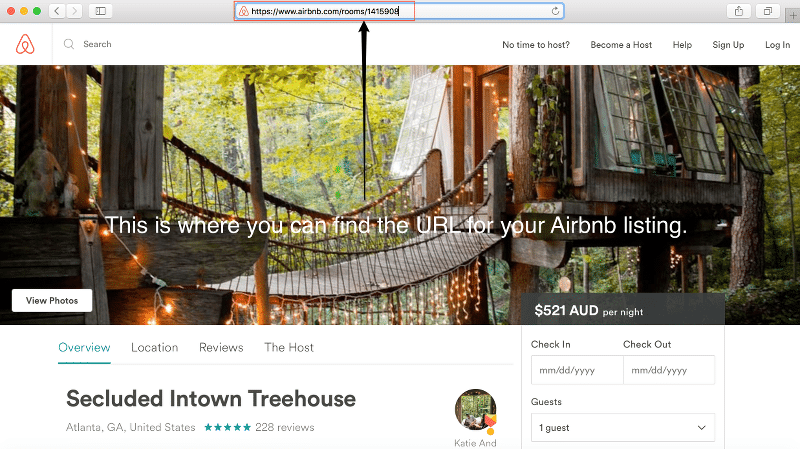Expand the 1 guest dropdown
The width and height of the screenshot is (800, 449).
623,428
